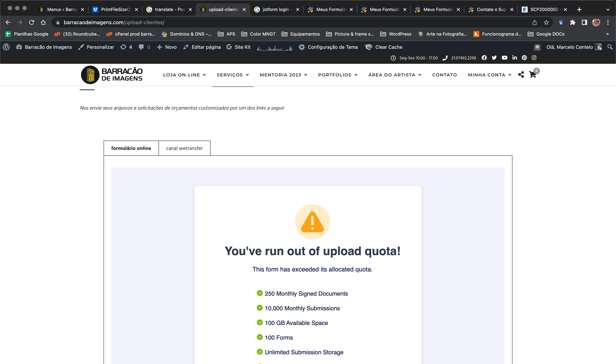Click the shopping cart icon showing 0 items
616x364 pixels.
coord(533,75)
